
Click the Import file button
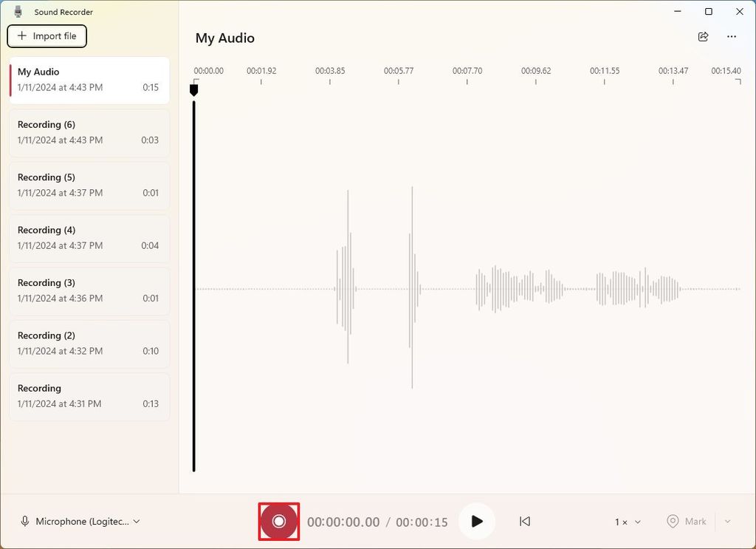[47, 35]
